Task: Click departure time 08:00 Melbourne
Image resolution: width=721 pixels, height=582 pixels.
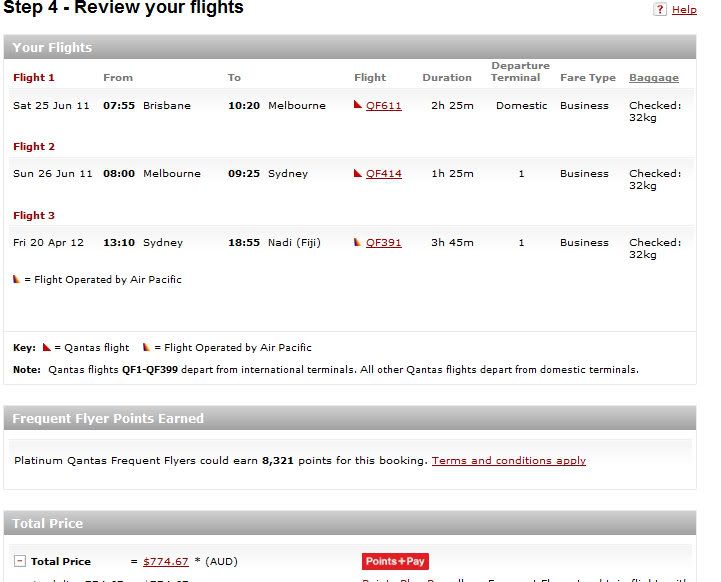Action: (x=152, y=174)
